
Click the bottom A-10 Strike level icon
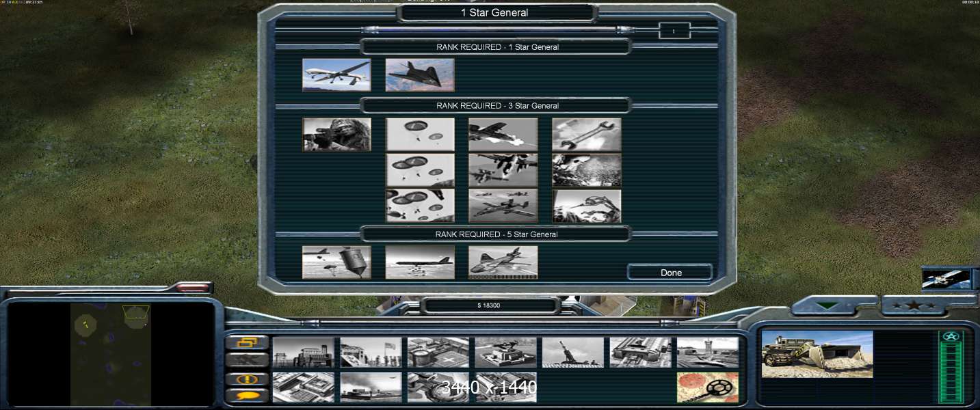point(503,206)
